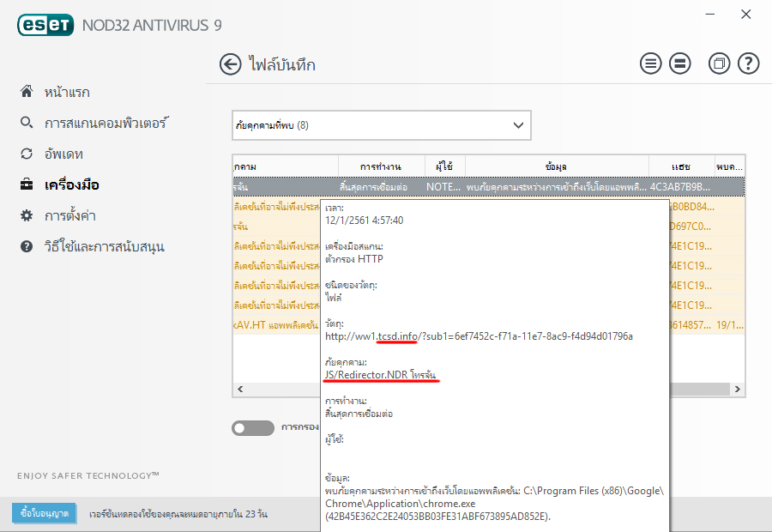This screenshot has height=532, width=772.
Task: Click the ไฟล์บันทึก page title
Action: (281, 65)
